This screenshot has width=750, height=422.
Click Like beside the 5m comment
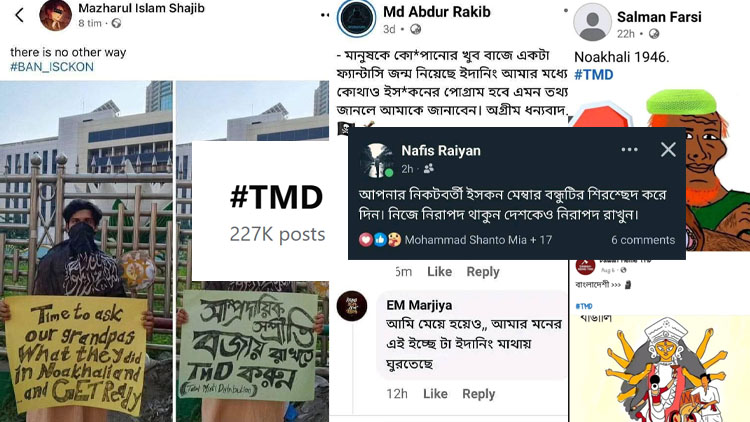coord(439,272)
